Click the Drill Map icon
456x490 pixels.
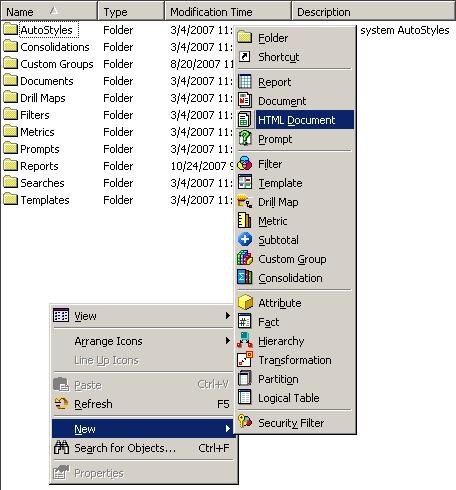[x=245, y=202]
